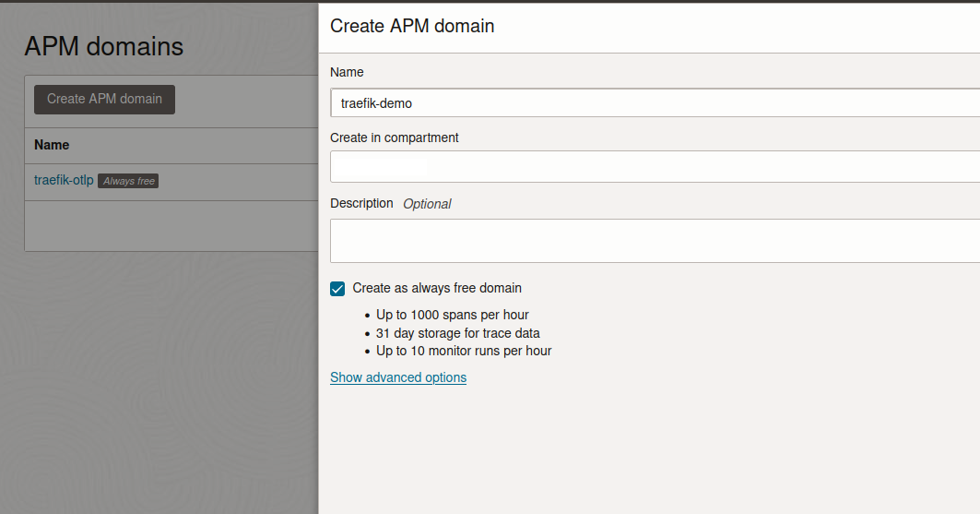Click the Always free badge
The width and height of the screenshot is (980, 514).
pos(128,182)
